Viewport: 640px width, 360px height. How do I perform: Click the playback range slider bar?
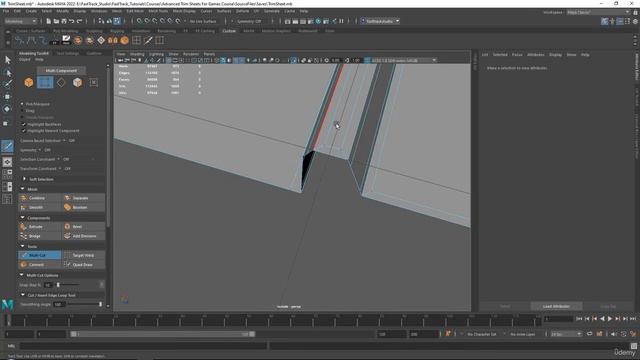[x=163, y=334]
